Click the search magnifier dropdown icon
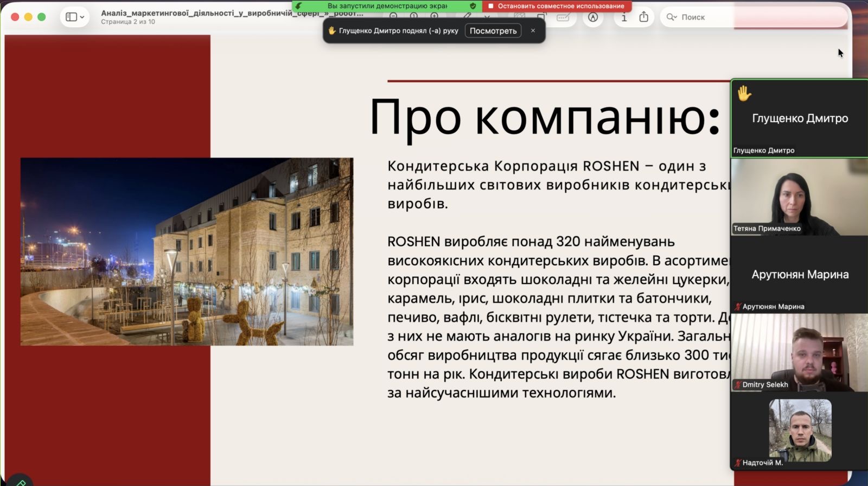The width and height of the screenshot is (868, 486). tap(672, 17)
